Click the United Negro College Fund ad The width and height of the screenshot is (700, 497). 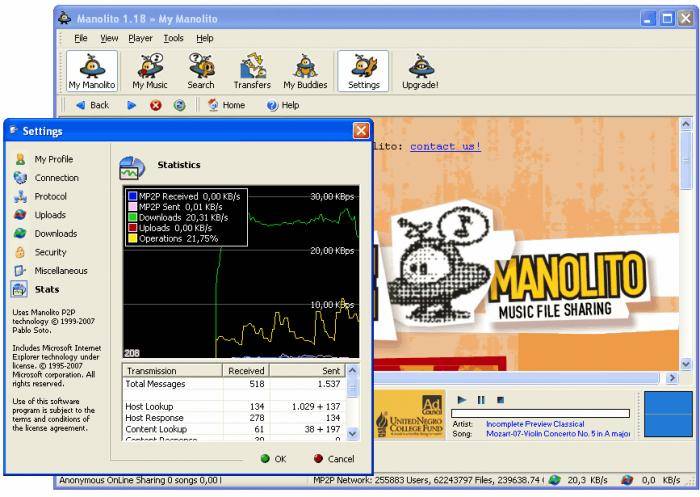point(410,415)
